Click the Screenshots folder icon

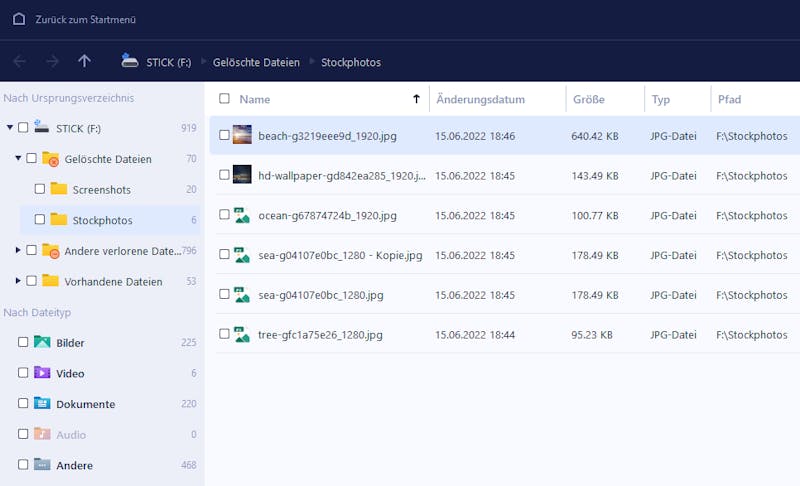[59, 189]
